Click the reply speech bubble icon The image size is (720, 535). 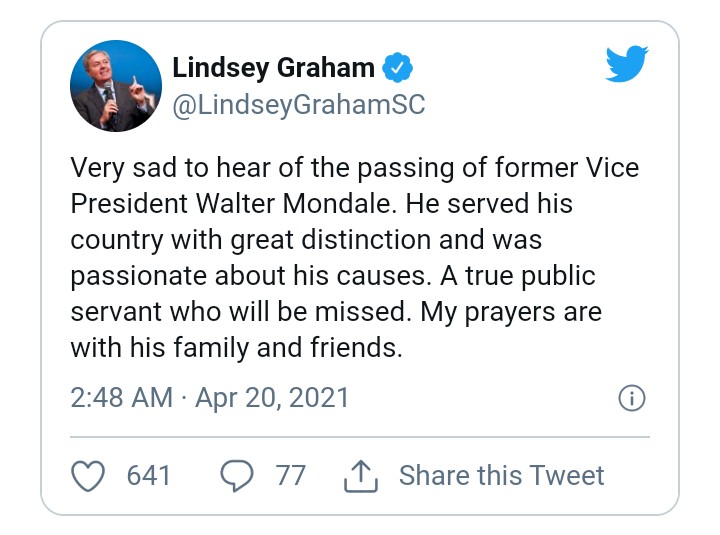pos(236,476)
